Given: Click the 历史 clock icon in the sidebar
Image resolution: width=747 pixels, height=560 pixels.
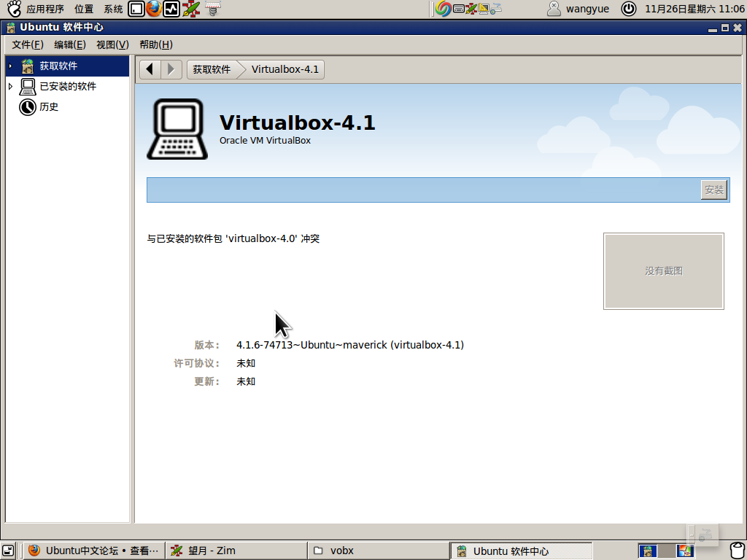Looking at the screenshot, I should click(28, 106).
